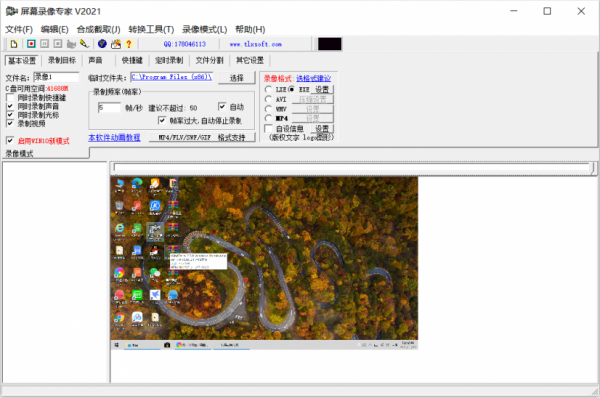Click the new file toolbar icon
600x398 pixels.
(14, 44)
